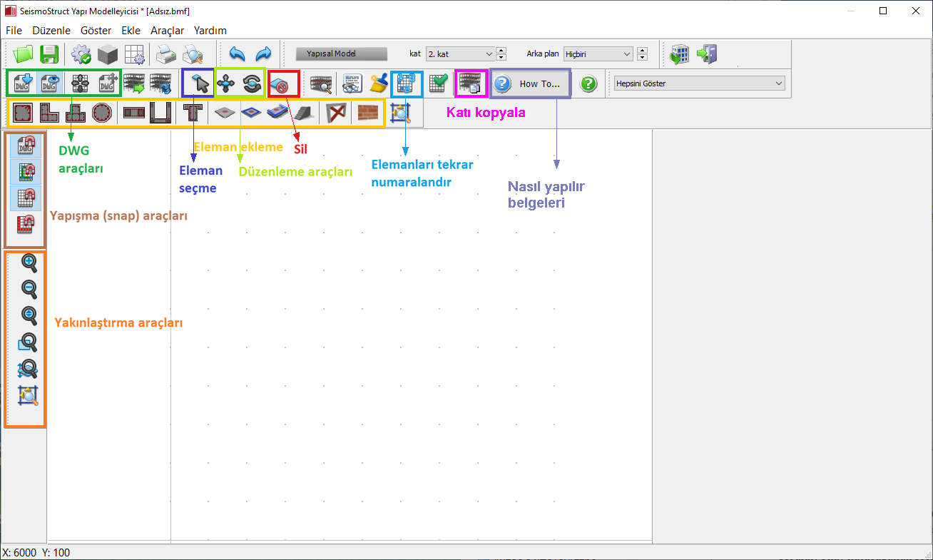Pick the L-shaped column section tool
The image size is (933, 560).
point(49,113)
